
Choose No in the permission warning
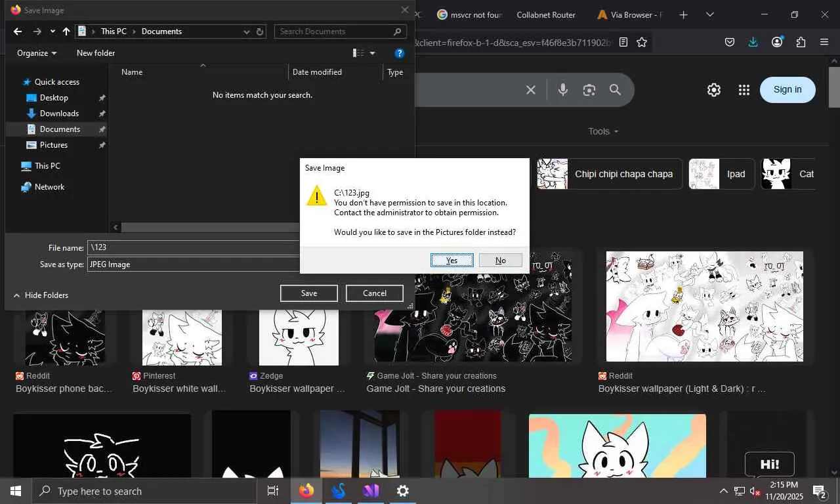tap(501, 261)
